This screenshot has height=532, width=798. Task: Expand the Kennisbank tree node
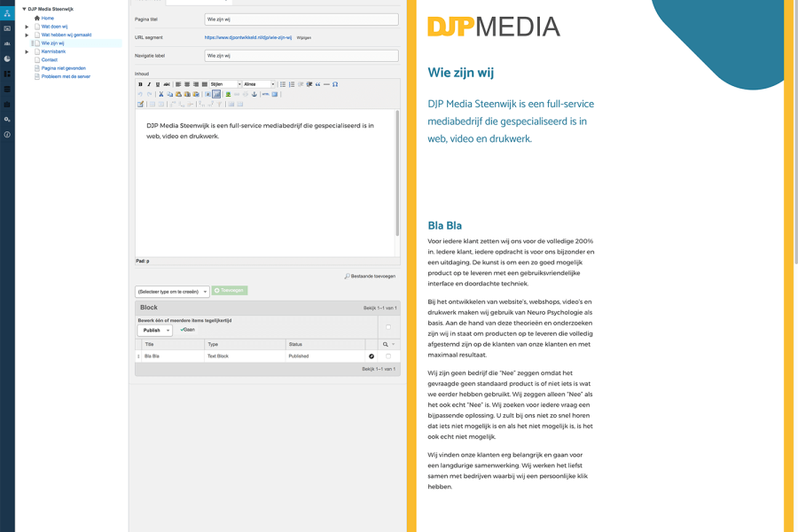(27, 51)
